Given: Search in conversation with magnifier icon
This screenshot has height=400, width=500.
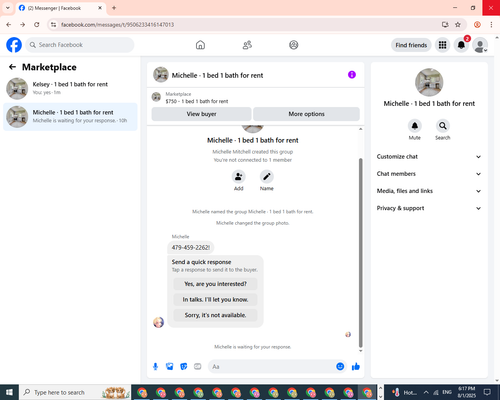Looking at the screenshot, I should 443,126.
